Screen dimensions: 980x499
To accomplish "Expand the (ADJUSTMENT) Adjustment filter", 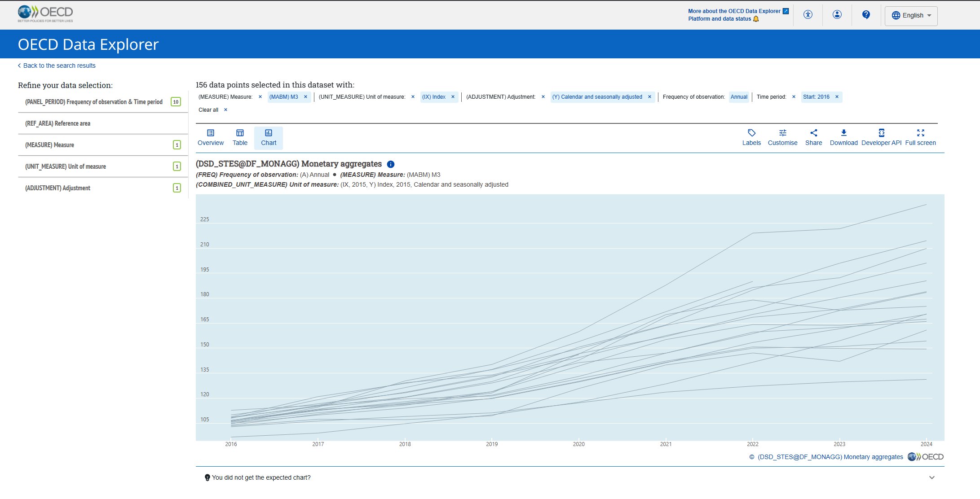I will 103,188.
